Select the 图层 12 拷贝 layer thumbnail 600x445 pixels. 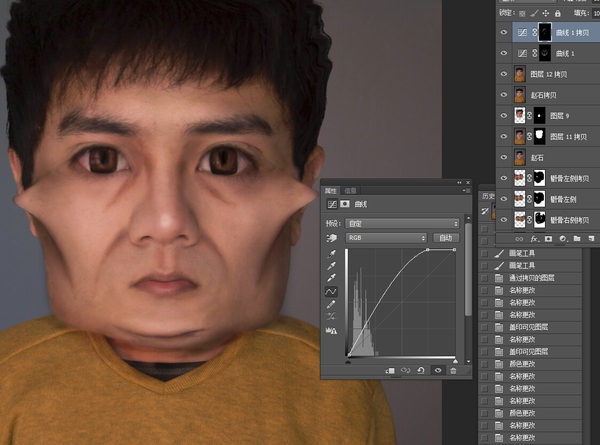519,74
